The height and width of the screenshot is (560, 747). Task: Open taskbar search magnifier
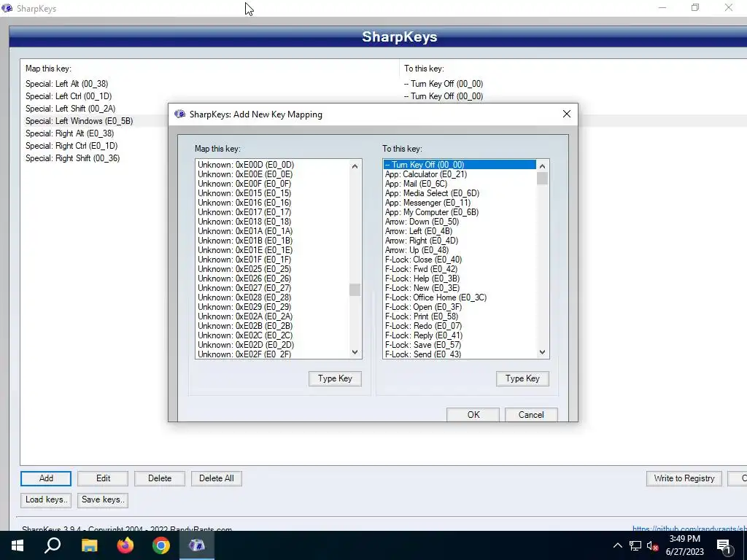coord(53,545)
